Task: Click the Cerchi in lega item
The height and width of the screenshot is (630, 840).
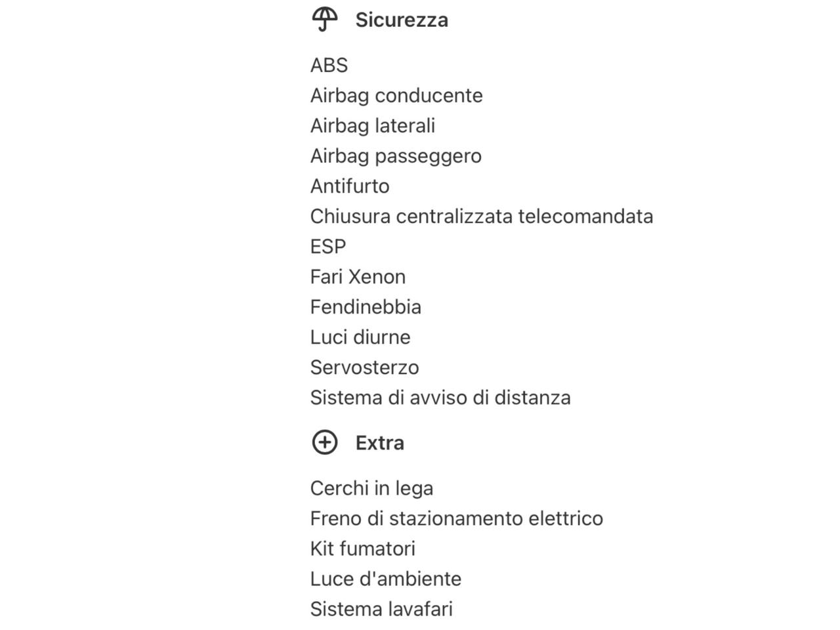Action: click(x=371, y=488)
